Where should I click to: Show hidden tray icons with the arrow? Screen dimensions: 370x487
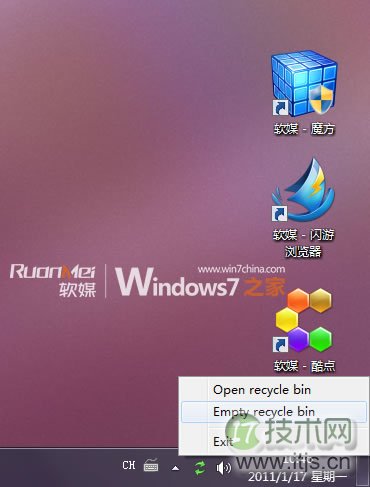[x=175, y=468]
